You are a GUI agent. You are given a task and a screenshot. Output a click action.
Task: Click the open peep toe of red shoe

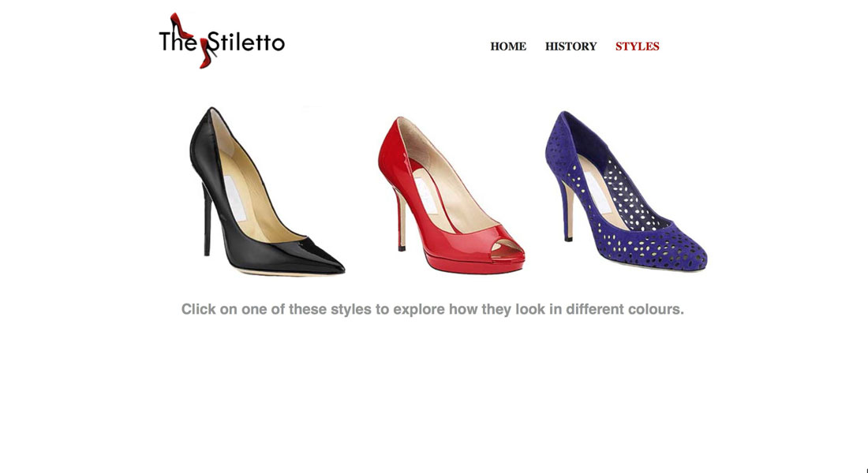click(x=507, y=249)
